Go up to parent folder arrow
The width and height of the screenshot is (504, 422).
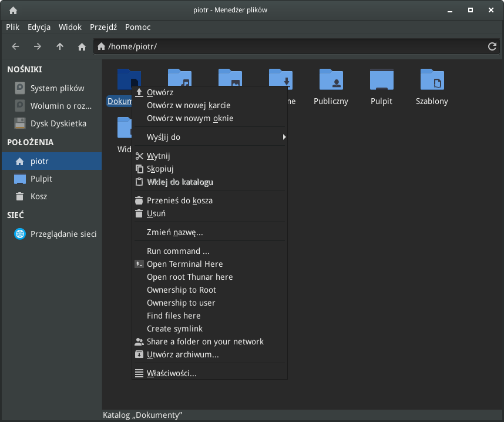coord(60,46)
